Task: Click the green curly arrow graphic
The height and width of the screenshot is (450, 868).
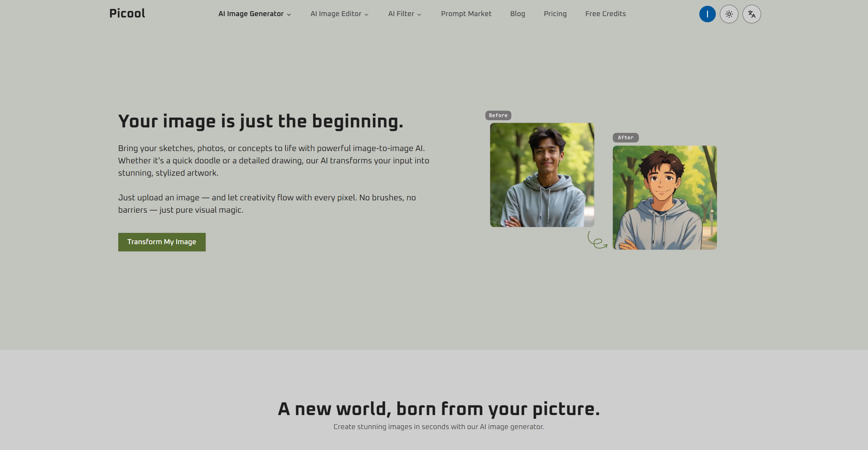Action: 598,239
